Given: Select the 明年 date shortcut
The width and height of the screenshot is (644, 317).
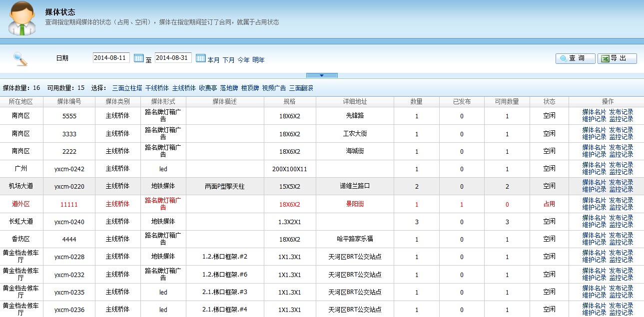Looking at the screenshot, I should point(258,60).
